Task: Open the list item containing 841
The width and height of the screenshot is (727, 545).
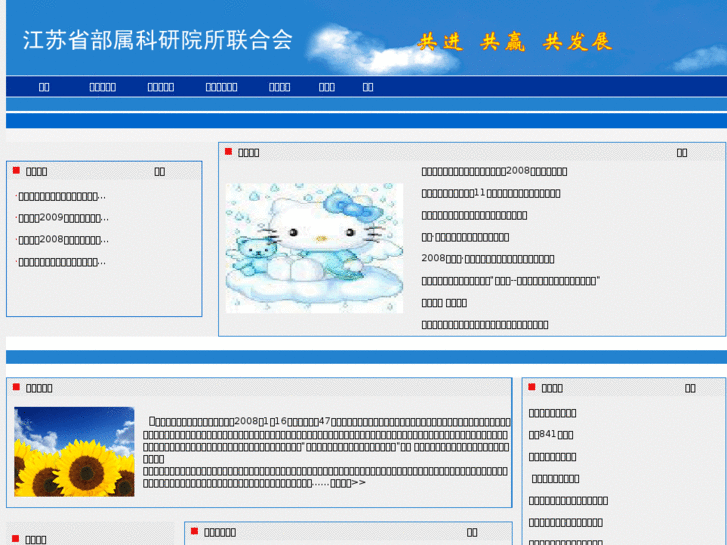Action: click(x=551, y=435)
